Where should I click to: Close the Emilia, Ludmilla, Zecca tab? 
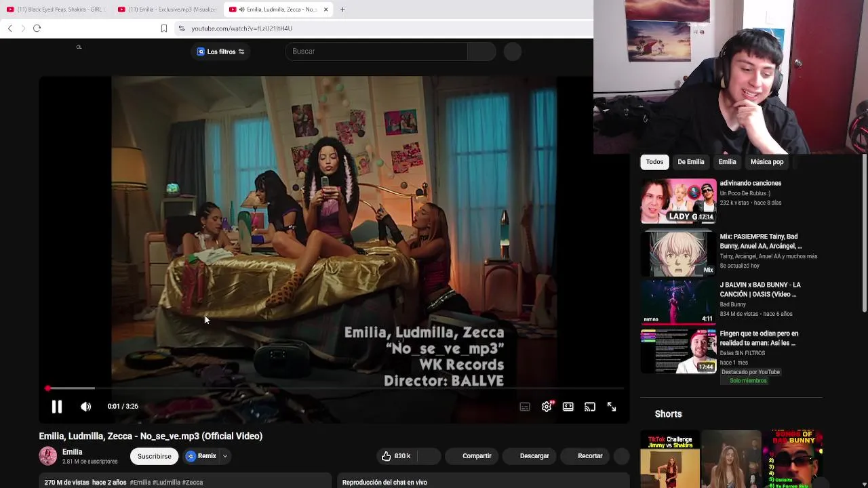[325, 9]
